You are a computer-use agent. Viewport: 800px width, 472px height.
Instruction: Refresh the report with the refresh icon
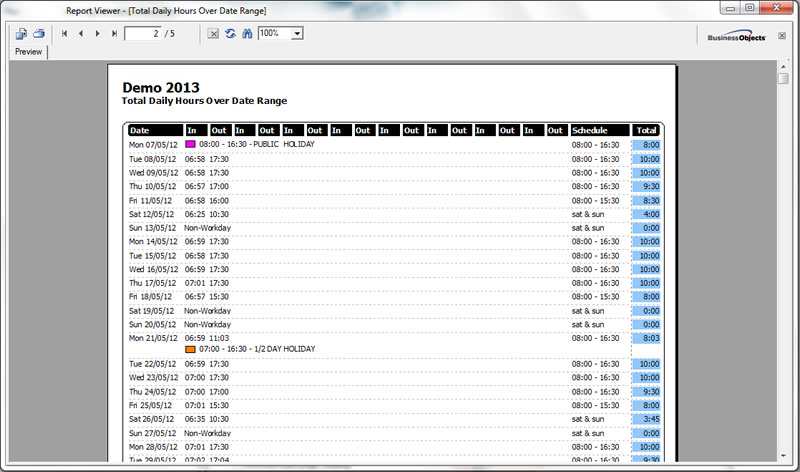[230, 34]
